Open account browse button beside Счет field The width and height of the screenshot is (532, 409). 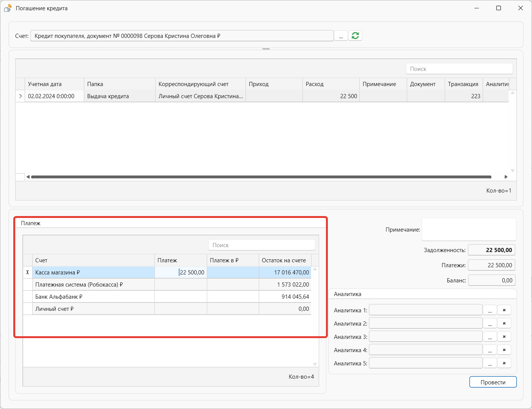(x=341, y=36)
